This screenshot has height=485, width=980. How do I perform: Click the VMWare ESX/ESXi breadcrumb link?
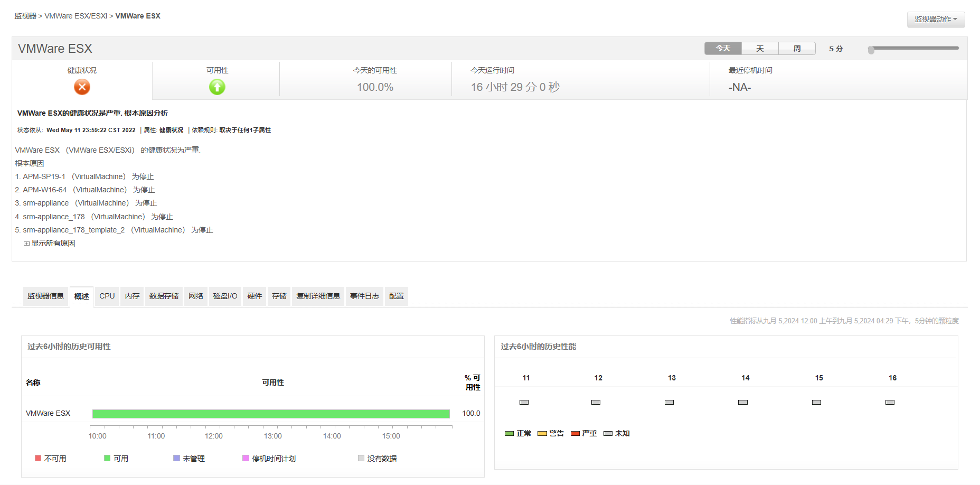click(x=76, y=16)
